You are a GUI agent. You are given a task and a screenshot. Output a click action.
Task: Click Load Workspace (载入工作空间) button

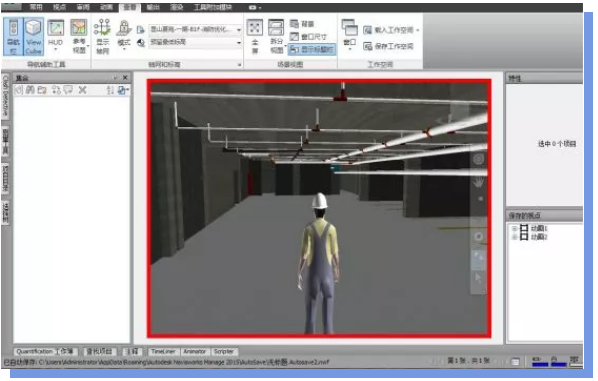pos(391,30)
